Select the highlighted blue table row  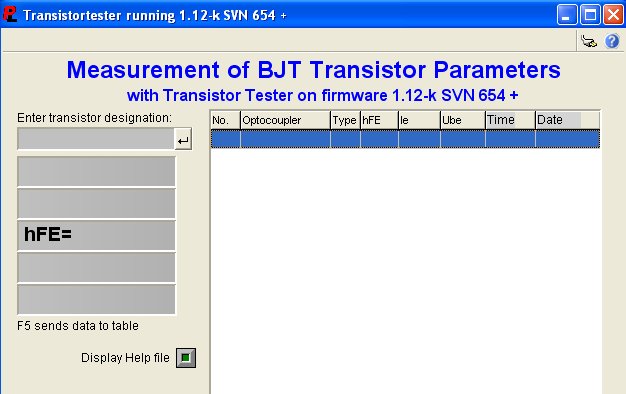click(405, 139)
